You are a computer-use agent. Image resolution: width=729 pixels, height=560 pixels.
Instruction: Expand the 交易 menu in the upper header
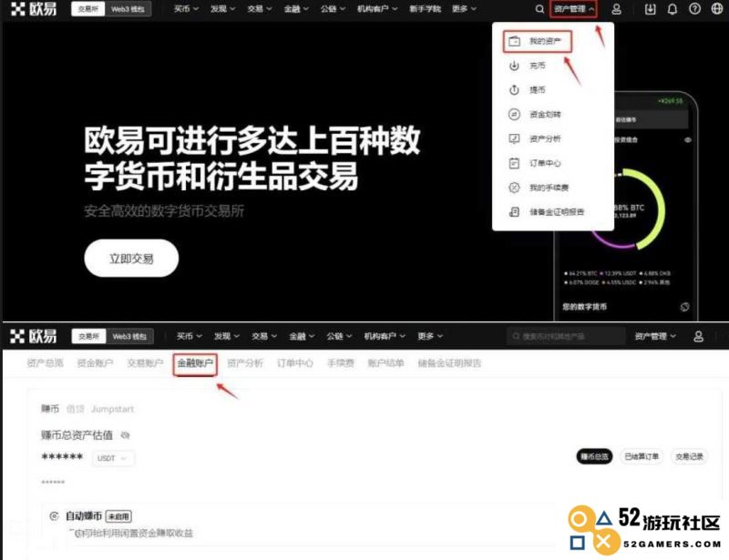tap(260, 9)
